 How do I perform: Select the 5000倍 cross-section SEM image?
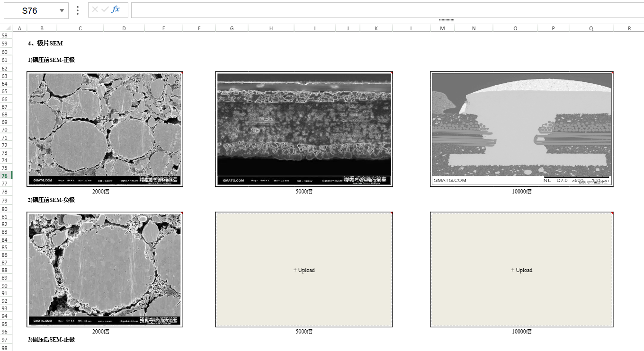coord(304,129)
